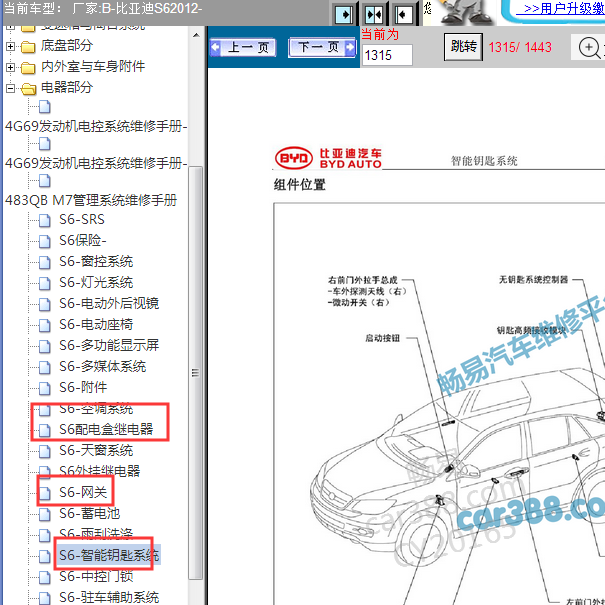Click the tree scrollbar up arrow
Image resolution: width=605 pixels, height=605 pixels.
click(196, 35)
